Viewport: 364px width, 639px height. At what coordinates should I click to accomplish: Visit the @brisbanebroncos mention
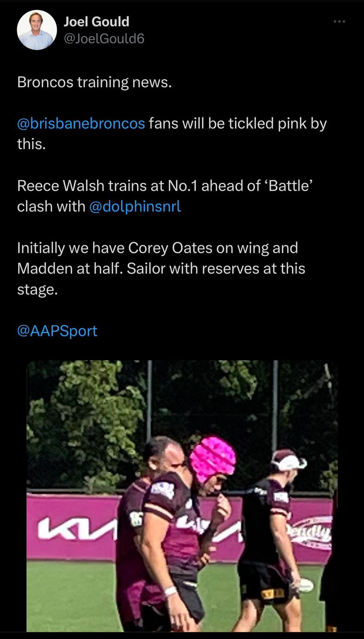[81, 123]
